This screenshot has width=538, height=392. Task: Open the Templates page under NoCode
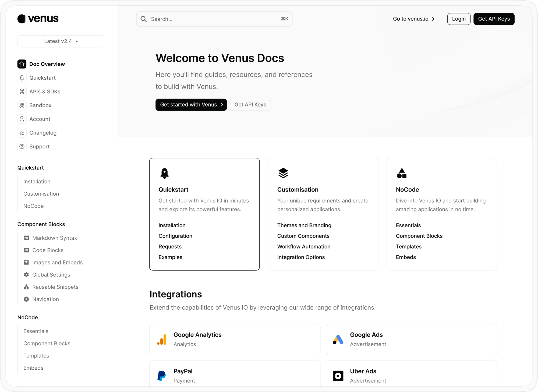(x=36, y=355)
